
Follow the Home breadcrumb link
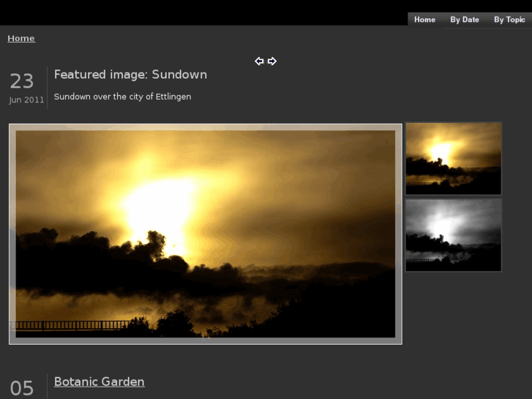pyautogui.click(x=21, y=38)
